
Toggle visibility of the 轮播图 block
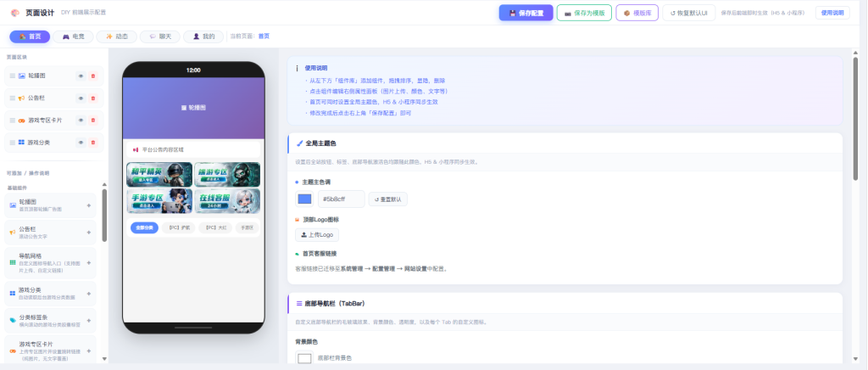click(81, 76)
